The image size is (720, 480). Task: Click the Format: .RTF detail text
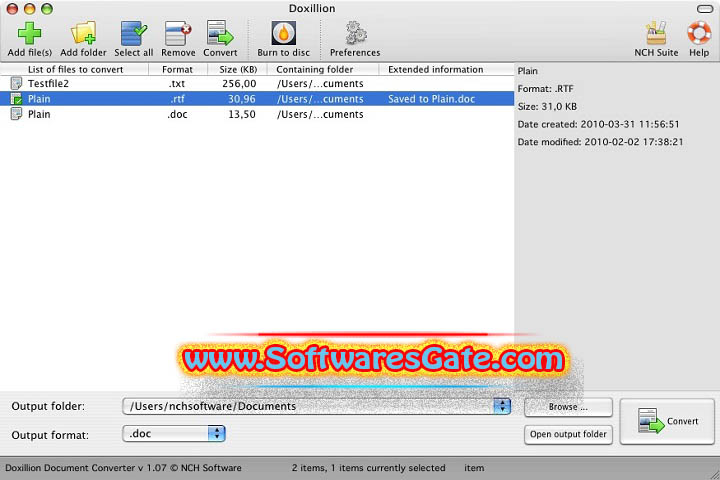(546, 89)
